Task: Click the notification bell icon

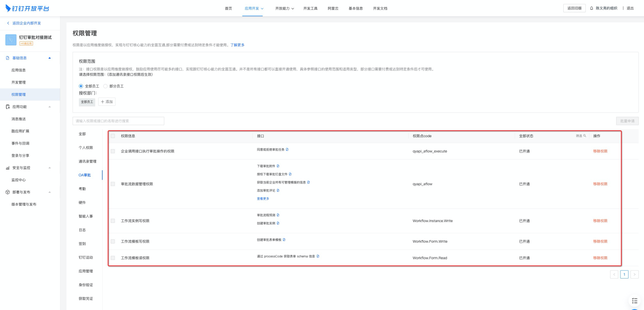Action: point(592,8)
